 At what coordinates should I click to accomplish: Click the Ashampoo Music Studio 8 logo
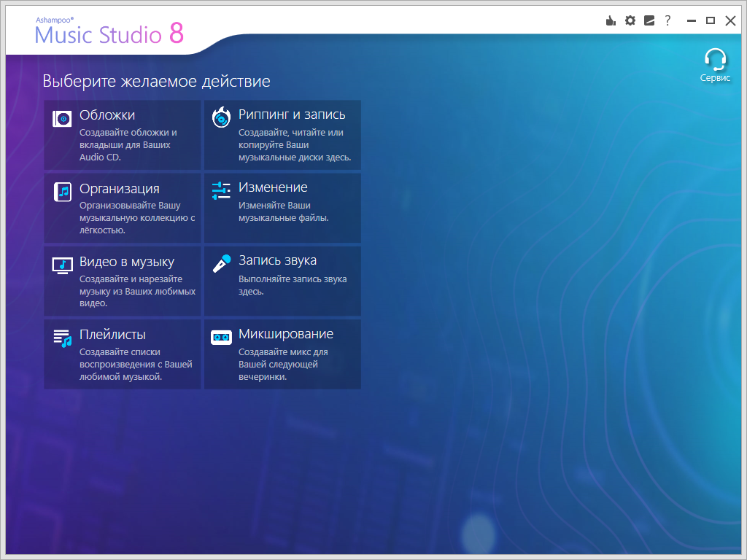tap(109, 31)
